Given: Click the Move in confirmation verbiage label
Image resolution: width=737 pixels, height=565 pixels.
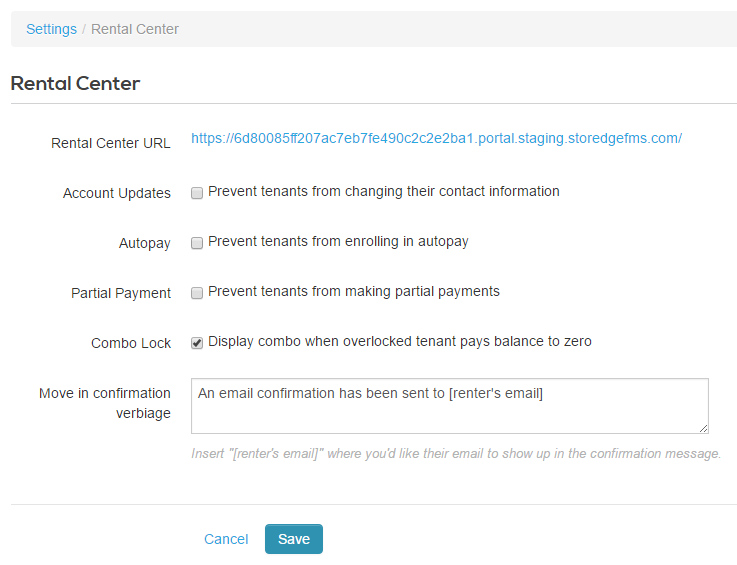Looking at the screenshot, I should click(105, 403).
